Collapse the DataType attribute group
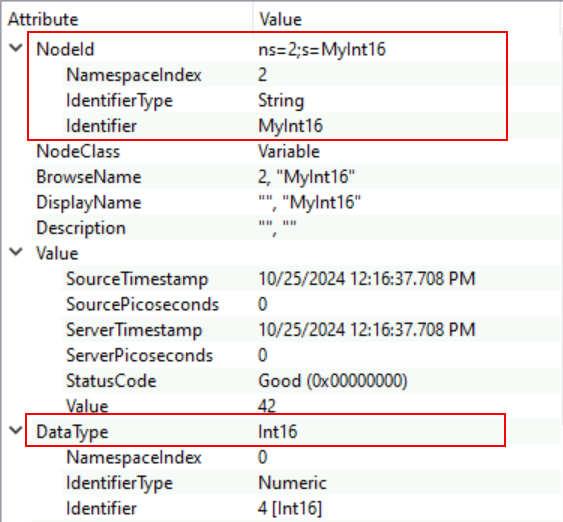The image size is (563, 522). tap(16, 430)
